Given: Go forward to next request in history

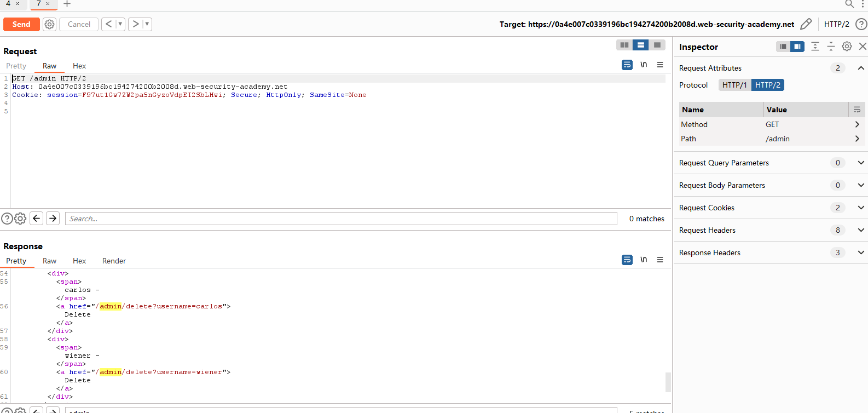Looking at the screenshot, I should (135, 24).
